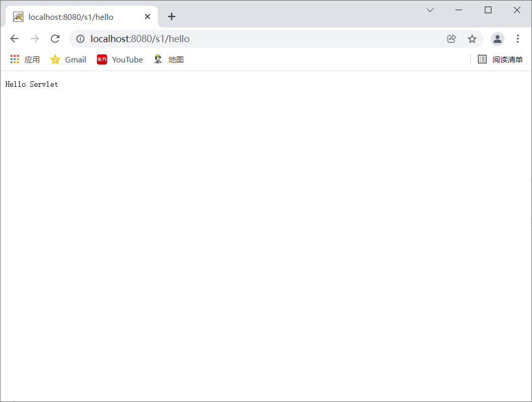532x402 pixels.
Task: Open the 应用 apps shortcut
Action: pyautogui.click(x=25, y=60)
